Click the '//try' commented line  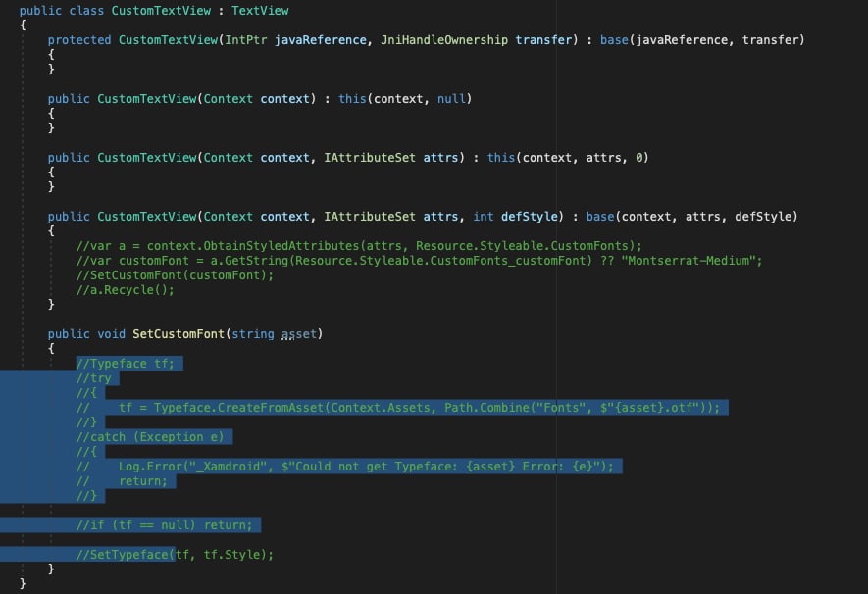click(93, 378)
